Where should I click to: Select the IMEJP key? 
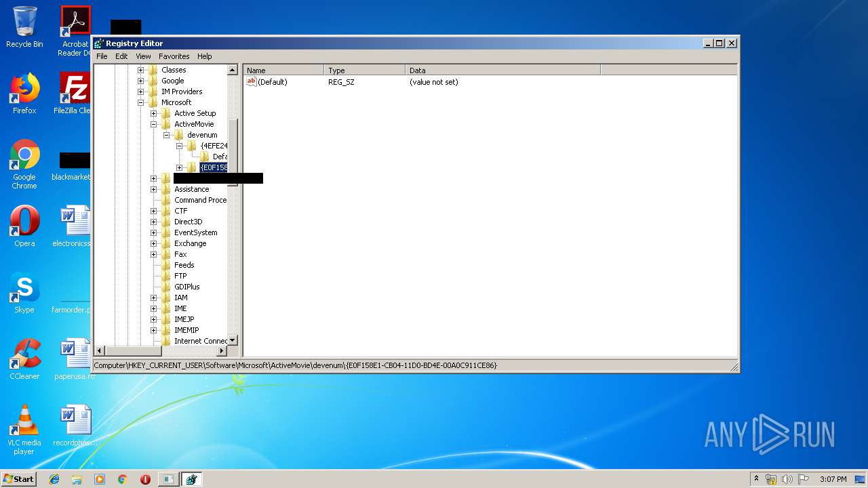184,319
